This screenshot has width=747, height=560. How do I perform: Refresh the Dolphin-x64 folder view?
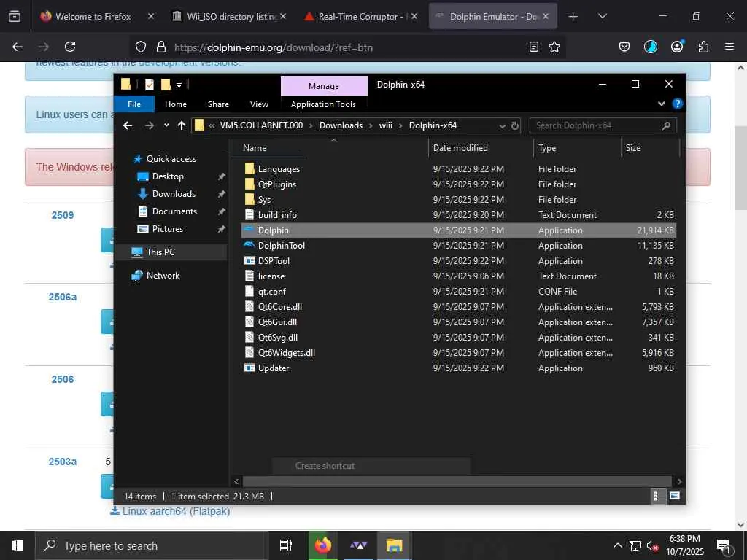[x=515, y=125]
